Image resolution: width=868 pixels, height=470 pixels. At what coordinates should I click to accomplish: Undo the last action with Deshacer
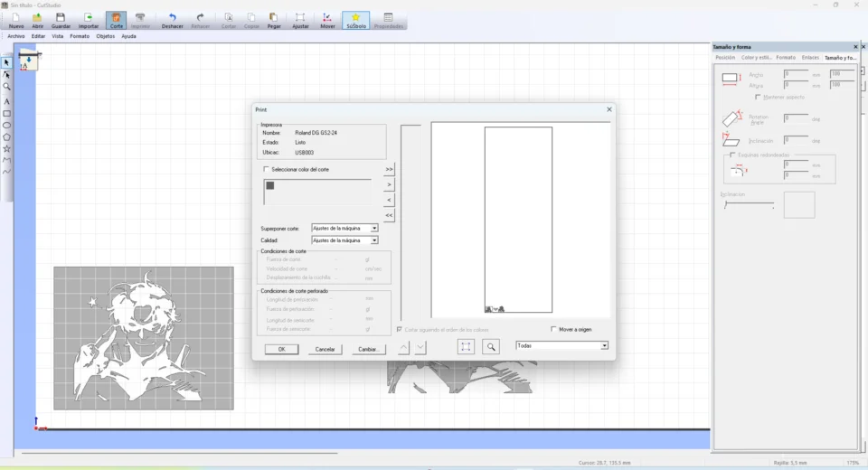click(x=172, y=21)
